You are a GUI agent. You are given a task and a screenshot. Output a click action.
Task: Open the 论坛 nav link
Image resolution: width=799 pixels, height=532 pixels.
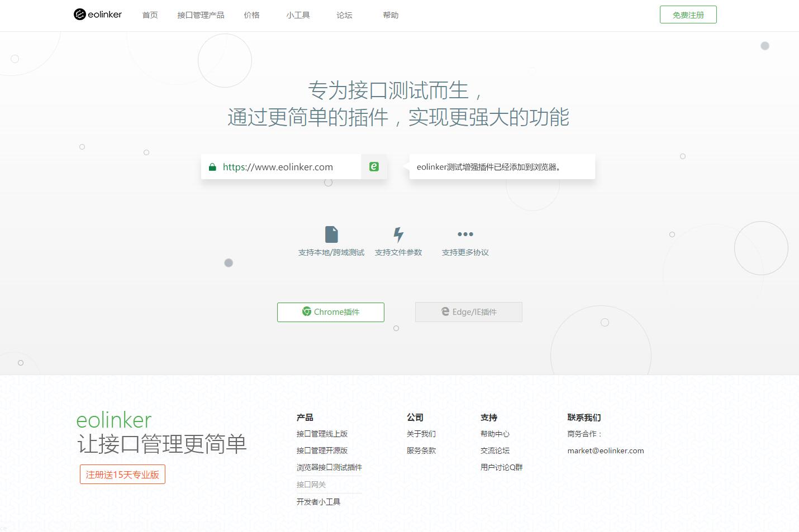[x=344, y=15]
